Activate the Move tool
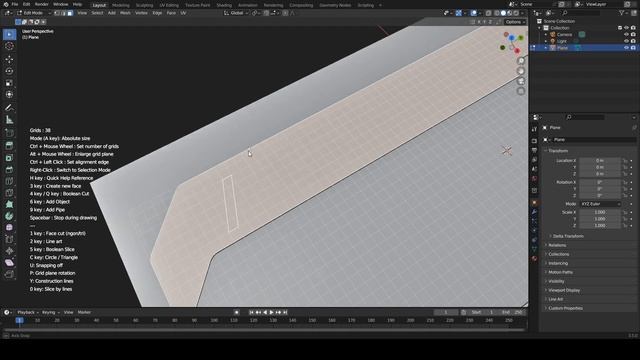Viewport: 640px width, 360px height. click(x=9, y=59)
